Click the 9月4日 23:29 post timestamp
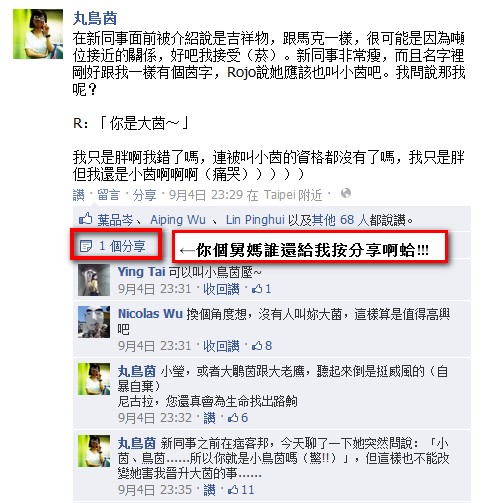492x503 pixels. (205, 195)
